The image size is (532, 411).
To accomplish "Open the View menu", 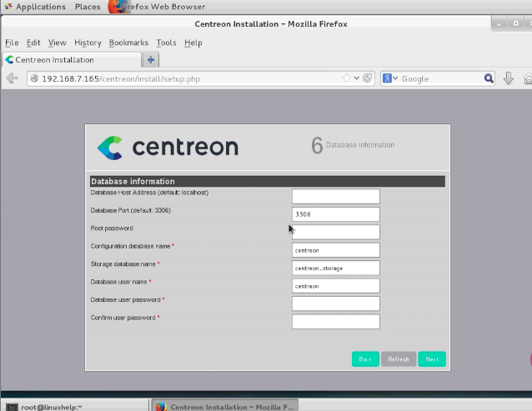I will point(57,43).
